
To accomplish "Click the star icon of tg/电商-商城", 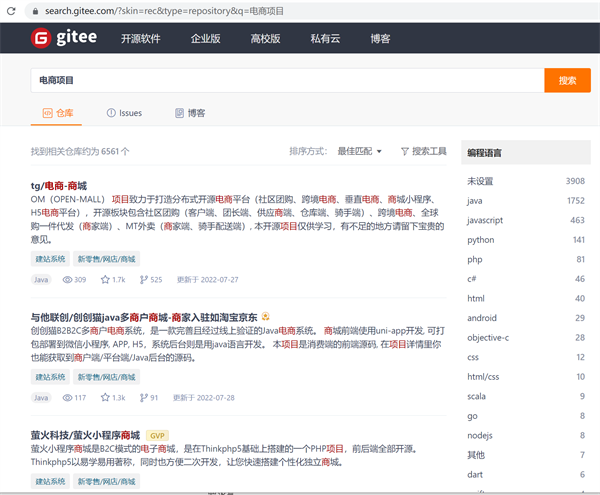I will (105, 280).
